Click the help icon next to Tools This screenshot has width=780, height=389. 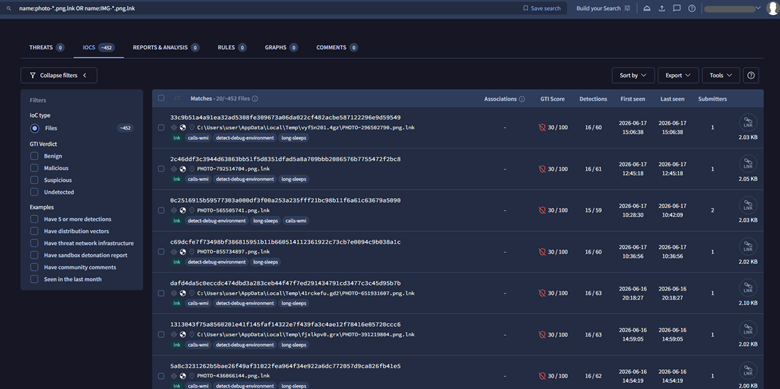(x=751, y=76)
